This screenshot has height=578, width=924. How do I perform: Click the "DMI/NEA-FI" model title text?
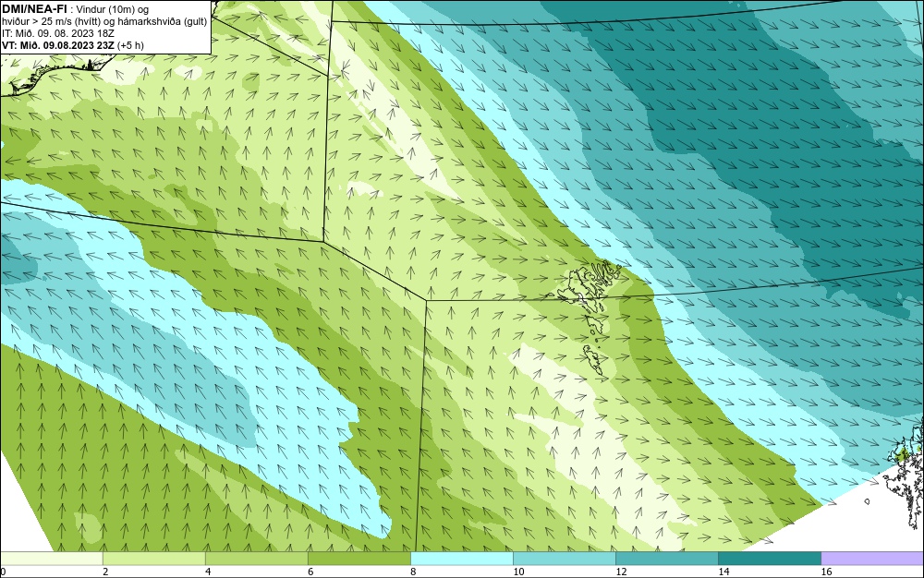[x=34, y=9]
